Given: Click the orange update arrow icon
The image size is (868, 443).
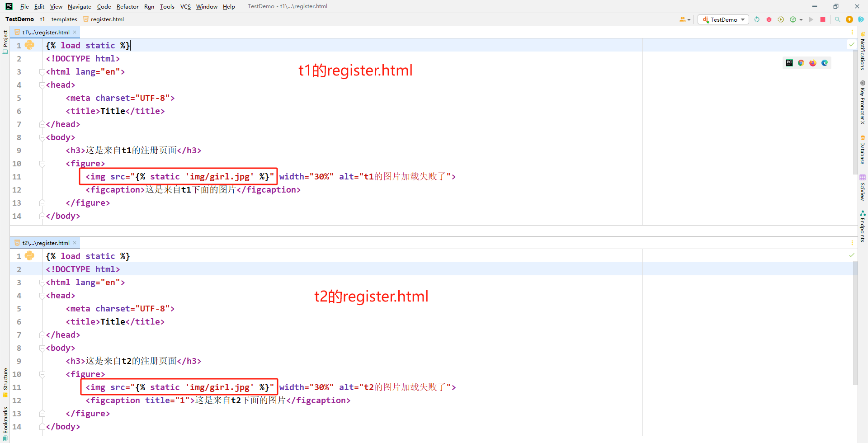Looking at the screenshot, I should (849, 19).
